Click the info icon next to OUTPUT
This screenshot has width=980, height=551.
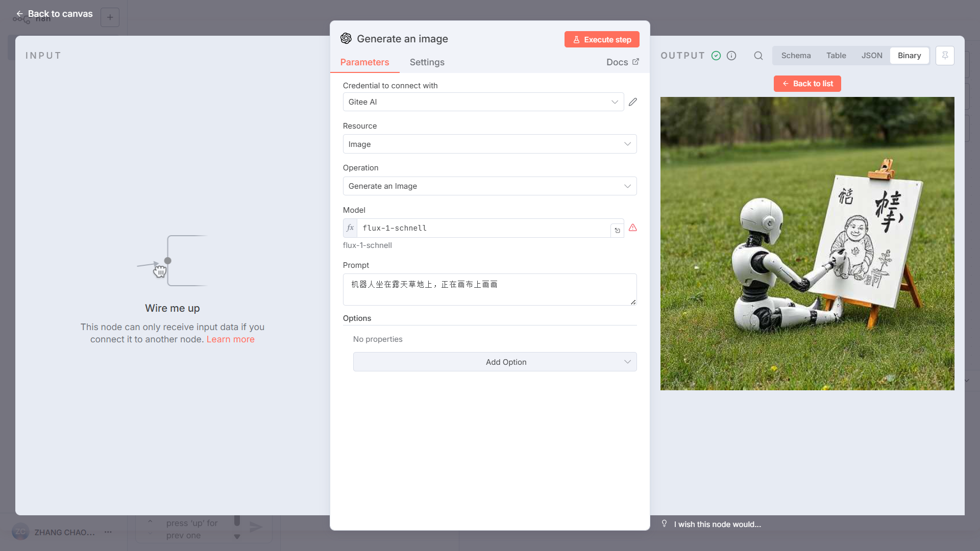(731, 56)
